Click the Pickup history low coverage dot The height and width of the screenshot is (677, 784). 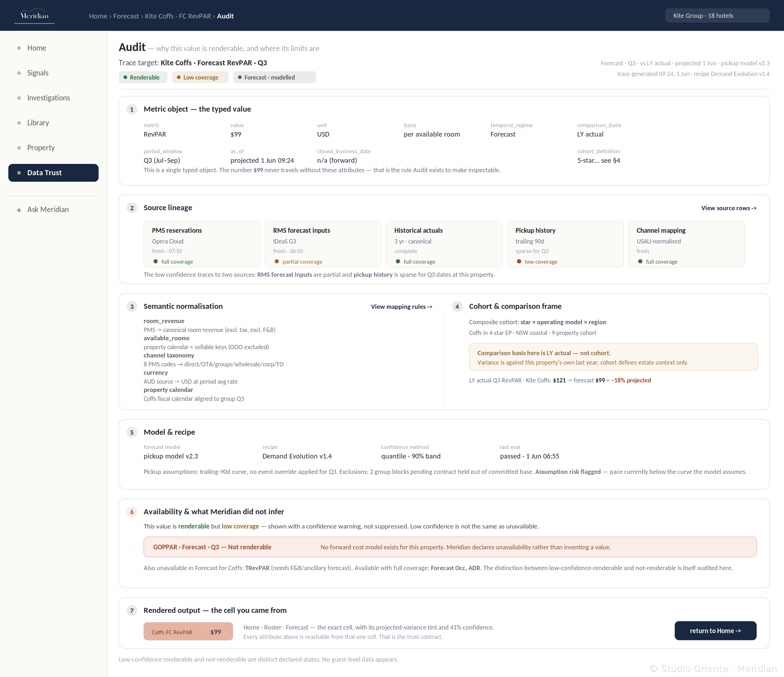(519, 262)
